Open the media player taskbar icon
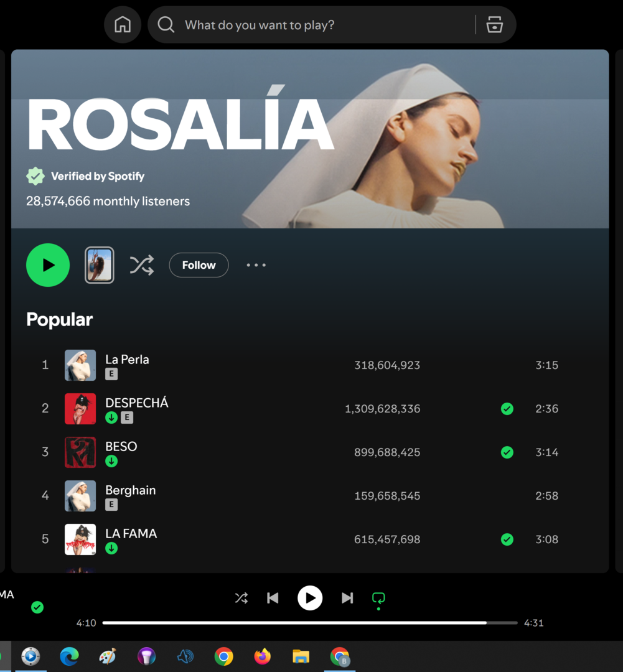The height and width of the screenshot is (672, 623). [x=31, y=656]
